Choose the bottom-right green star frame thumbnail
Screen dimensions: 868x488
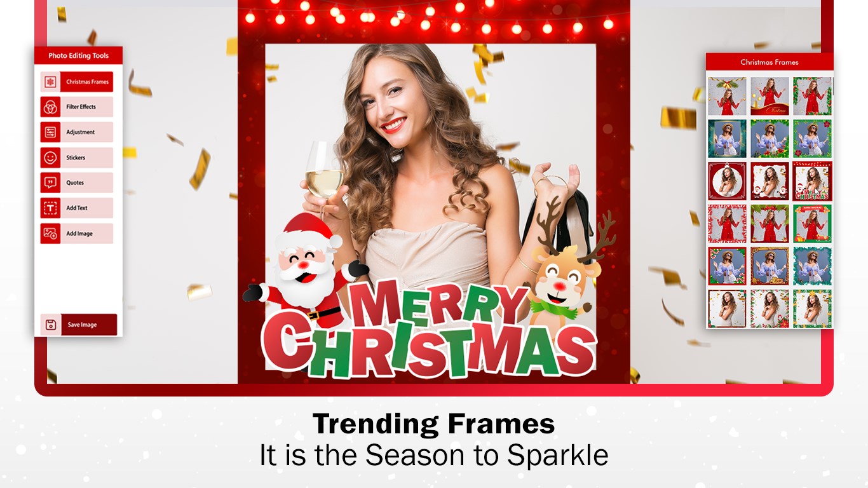[x=812, y=309]
